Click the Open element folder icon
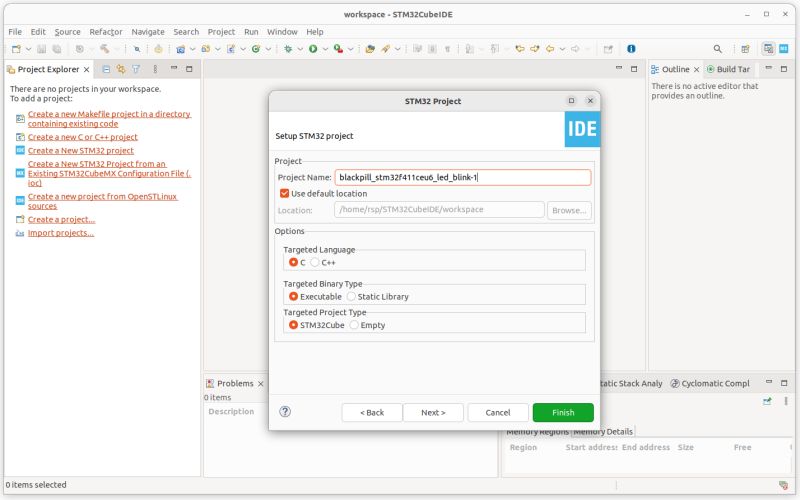 [x=370, y=49]
